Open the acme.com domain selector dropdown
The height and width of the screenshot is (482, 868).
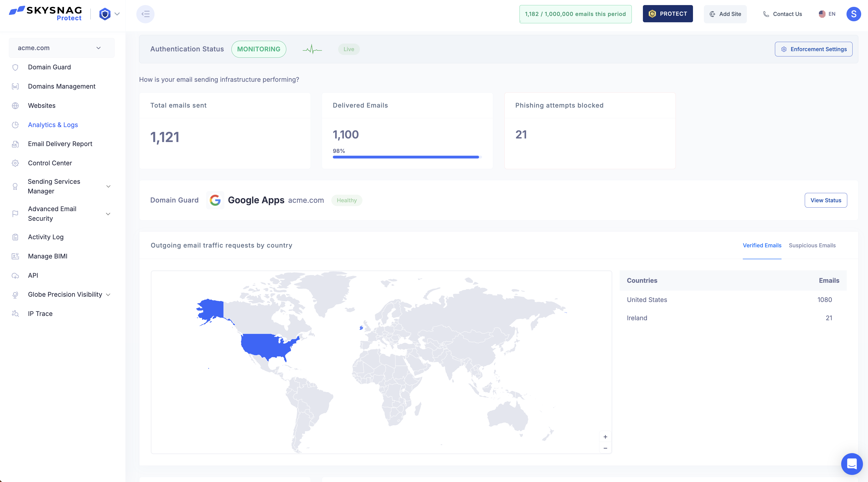(61, 48)
